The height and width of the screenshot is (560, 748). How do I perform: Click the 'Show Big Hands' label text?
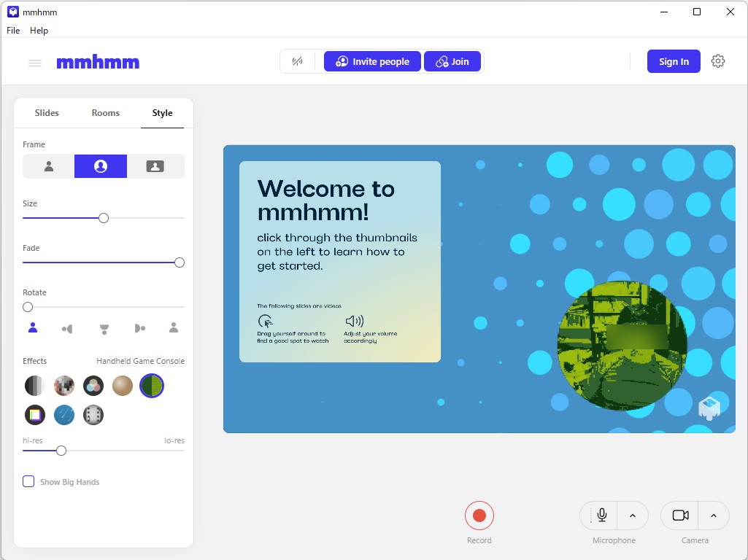pyautogui.click(x=69, y=482)
